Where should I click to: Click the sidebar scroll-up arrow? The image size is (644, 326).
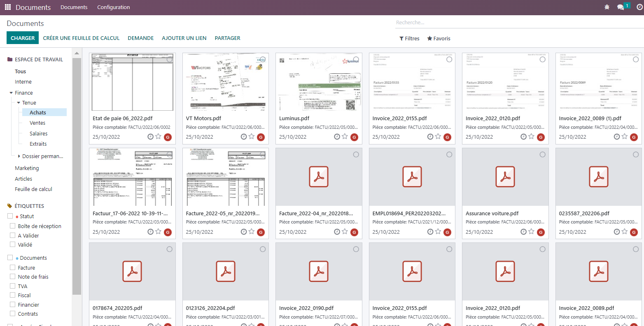tap(77, 54)
